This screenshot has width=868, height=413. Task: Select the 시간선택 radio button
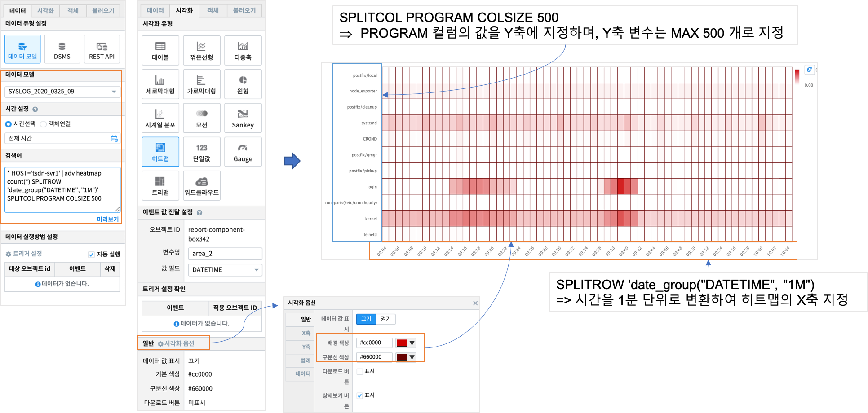[x=8, y=124]
